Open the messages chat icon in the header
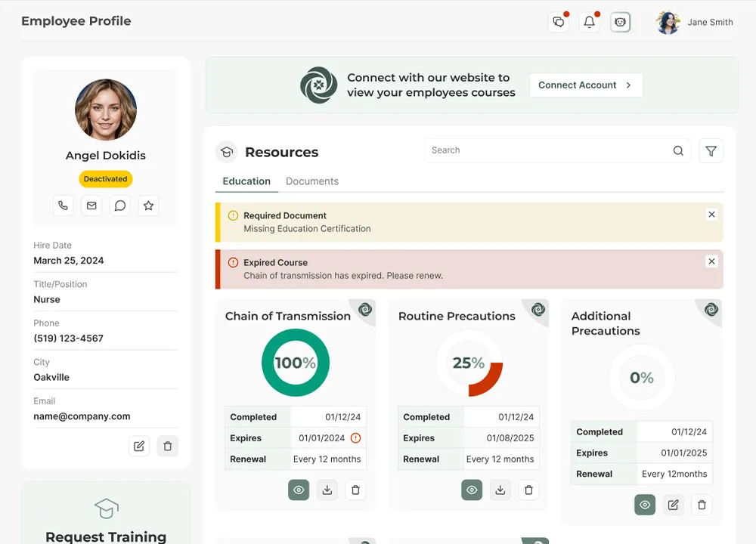This screenshot has height=544, width=756. coord(559,22)
